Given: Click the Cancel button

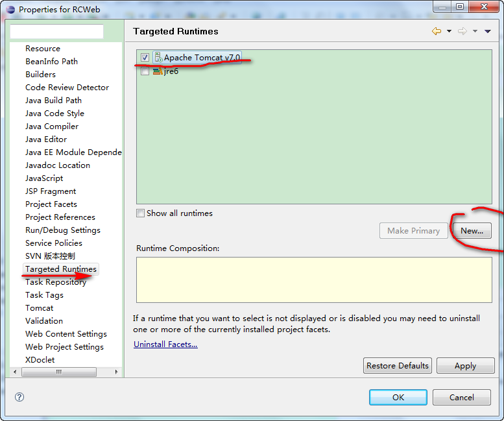Looking at the screenshot, I should [x=462, y=398].
